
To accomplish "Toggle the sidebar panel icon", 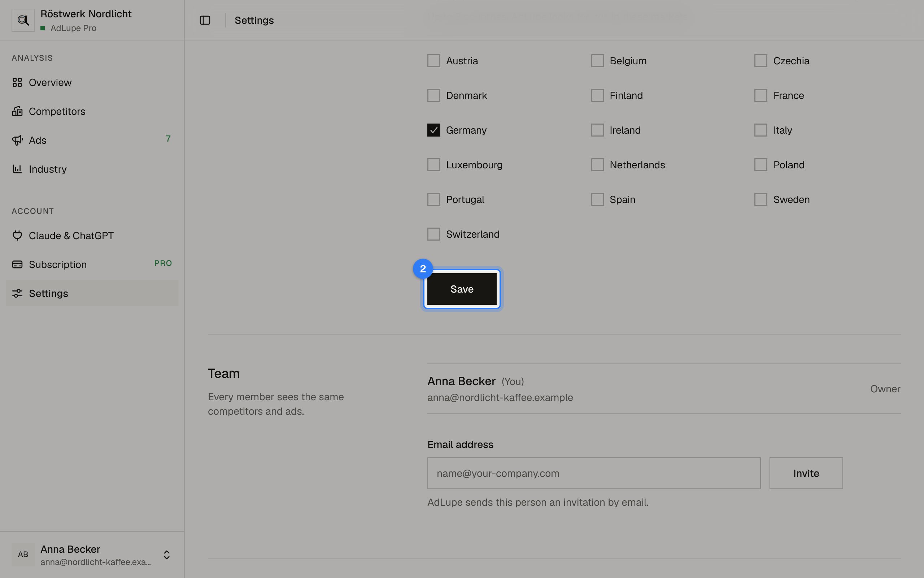I will [205, 20].
